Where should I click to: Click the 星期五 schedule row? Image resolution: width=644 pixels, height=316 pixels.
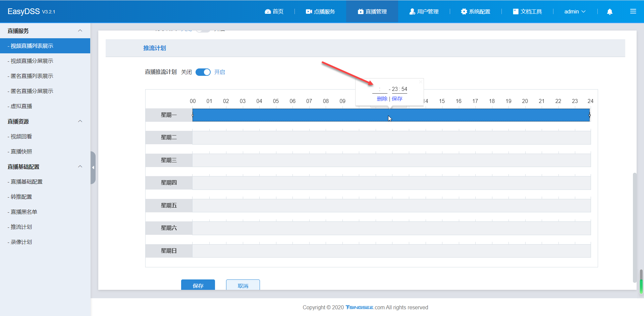[x=391, y=206]
